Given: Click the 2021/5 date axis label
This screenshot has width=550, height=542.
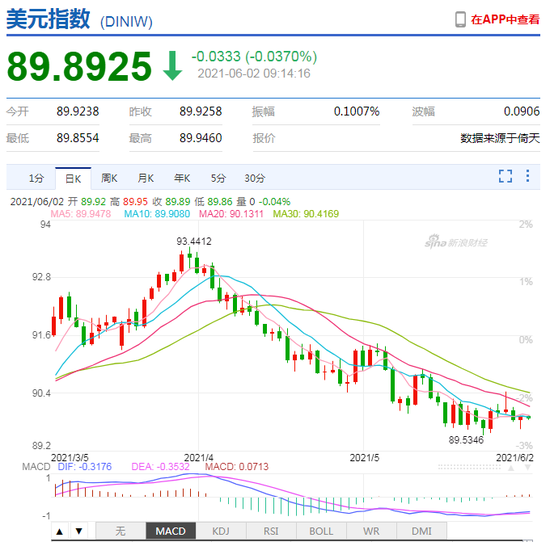Looking at the screenshot, I should pyautogui.click(x=364, y=458).
